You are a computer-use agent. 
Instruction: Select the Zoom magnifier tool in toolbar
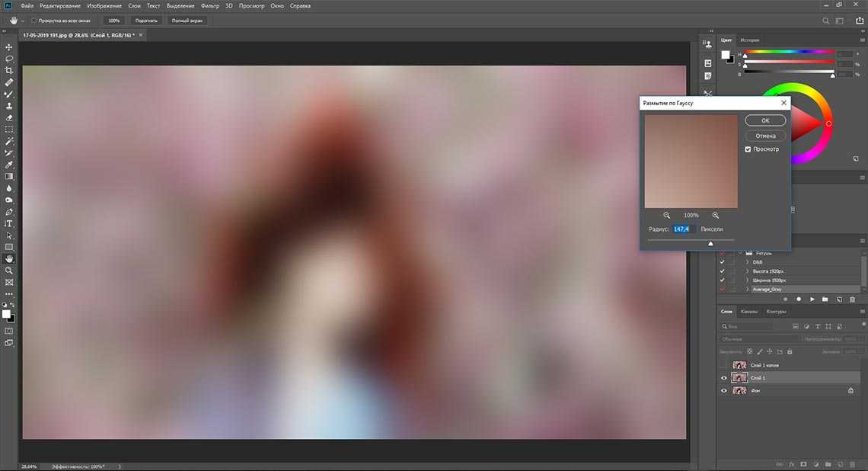[x=9, y=271]
